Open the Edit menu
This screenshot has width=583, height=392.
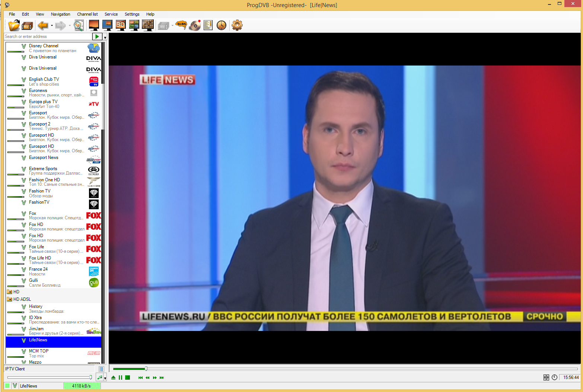(x=25, y=14)
